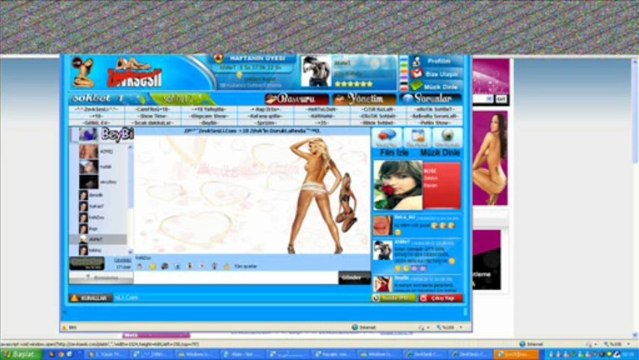
Task: Focus the chat message input field
Action: [236, 278]
